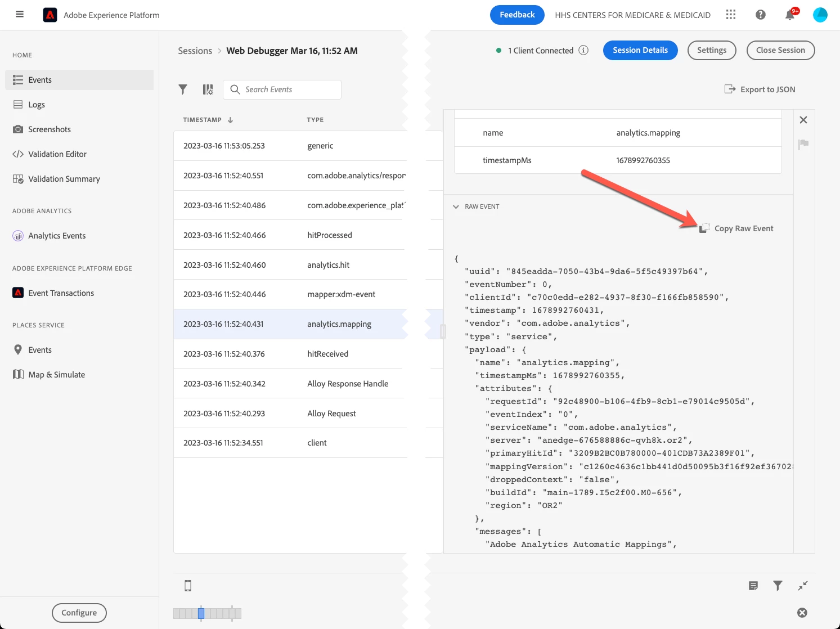
Task: Open Map & Simulate in the sidebar
Action: 79,375
